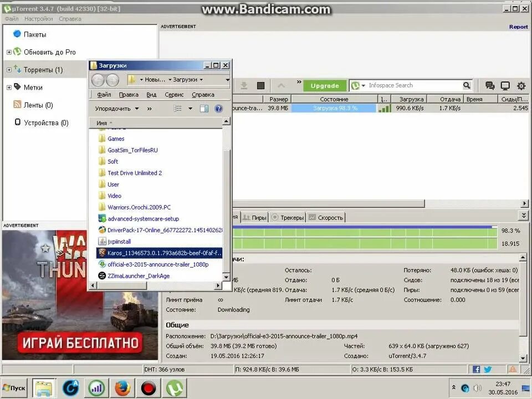Click volume speaker tray icon

point(477,388)
